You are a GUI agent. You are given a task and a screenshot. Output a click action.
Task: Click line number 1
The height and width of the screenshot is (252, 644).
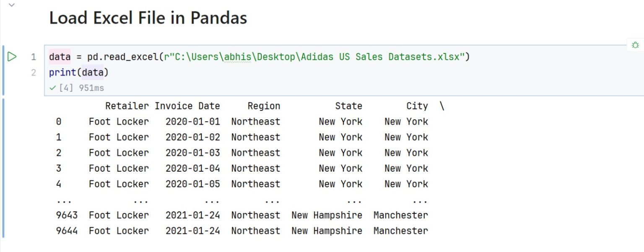(33, 57)
